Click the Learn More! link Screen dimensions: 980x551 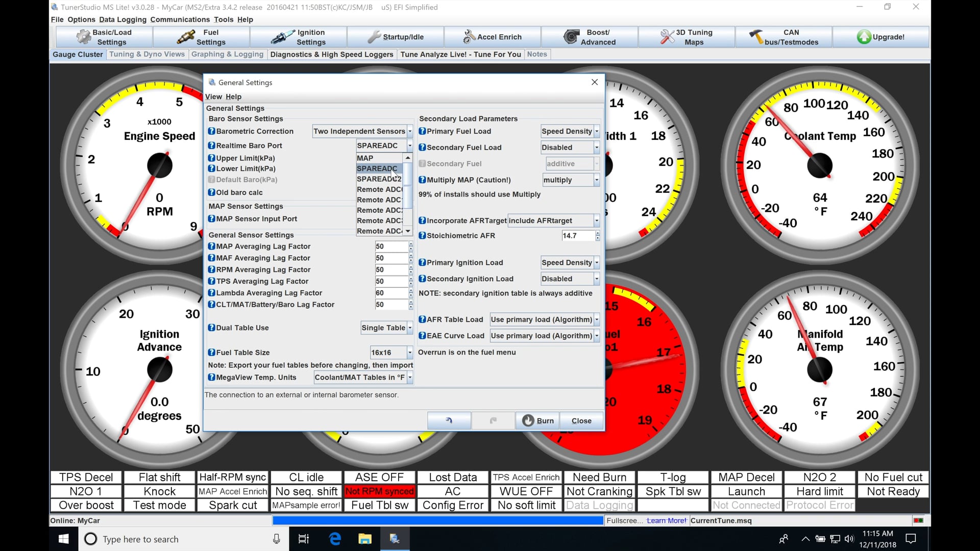pyautogui.click(x=666, y=520)
